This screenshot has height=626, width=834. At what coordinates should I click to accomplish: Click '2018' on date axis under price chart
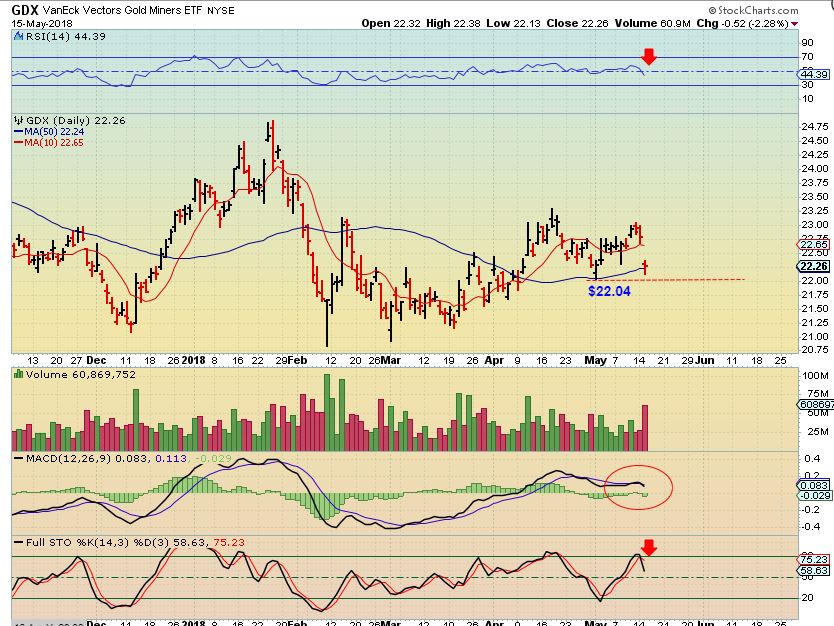coord(193,360)
